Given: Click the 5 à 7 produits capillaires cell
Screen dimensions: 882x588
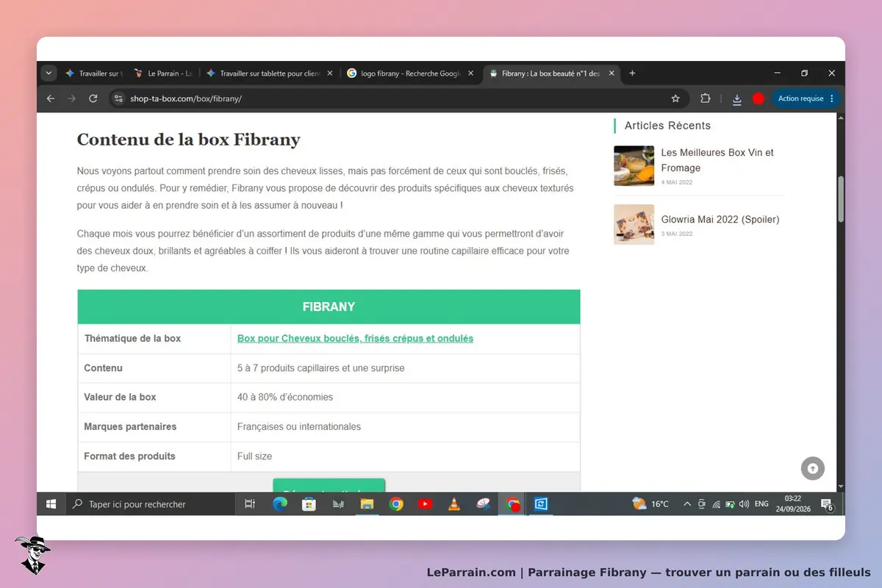Looking at the screenshot, I should pos(405,368).
